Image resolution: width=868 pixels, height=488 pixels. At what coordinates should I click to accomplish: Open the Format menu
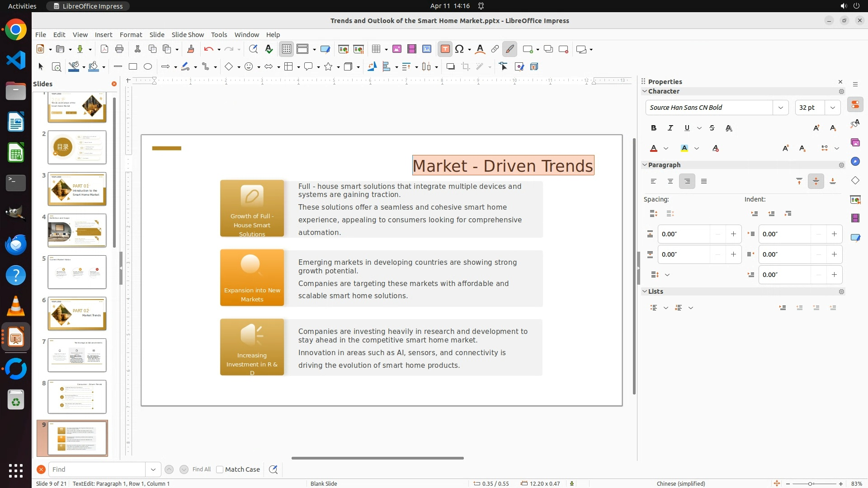coord(131,35)
